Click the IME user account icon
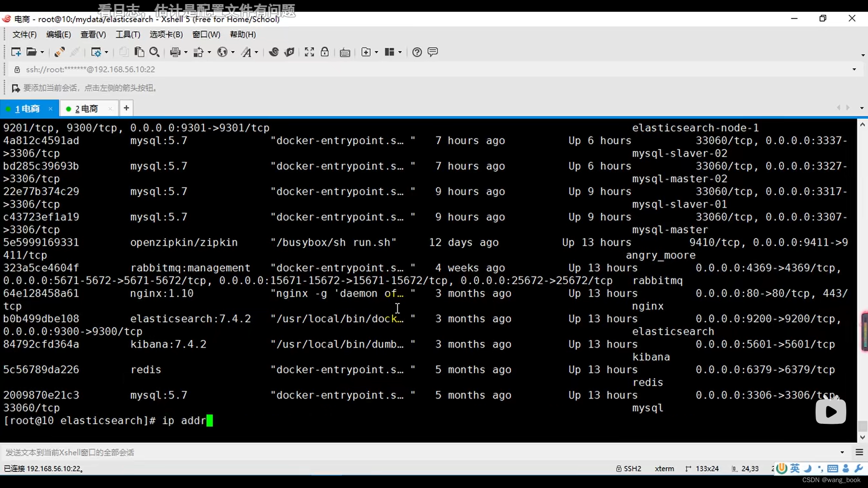The width and height of the screenshot is (868, 488). tap(846, 469)
